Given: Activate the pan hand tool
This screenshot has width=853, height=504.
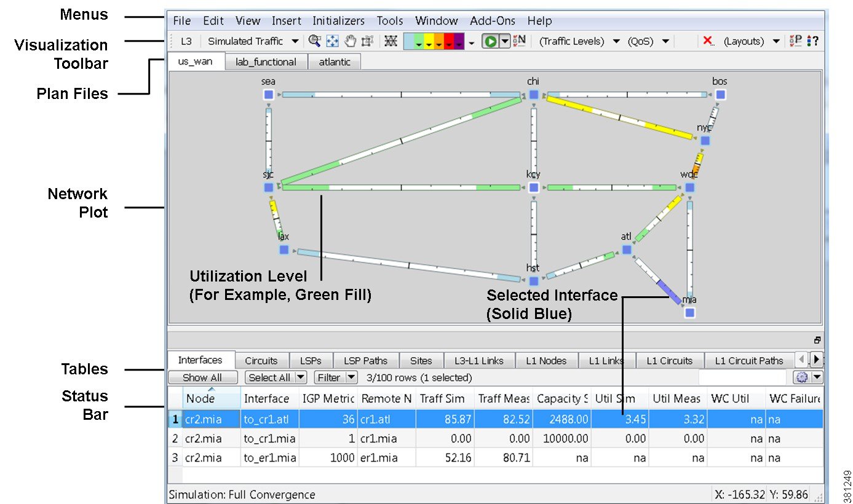Looking at the screenshot, I should (350, 41).
